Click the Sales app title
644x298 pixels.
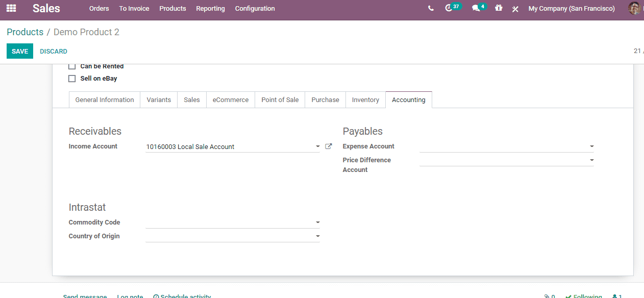tap(46, 8)
